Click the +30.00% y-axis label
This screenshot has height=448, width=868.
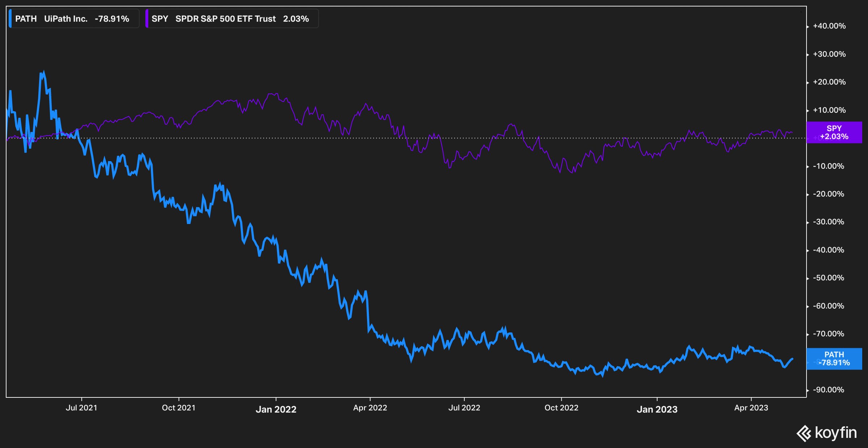point(829,54)
